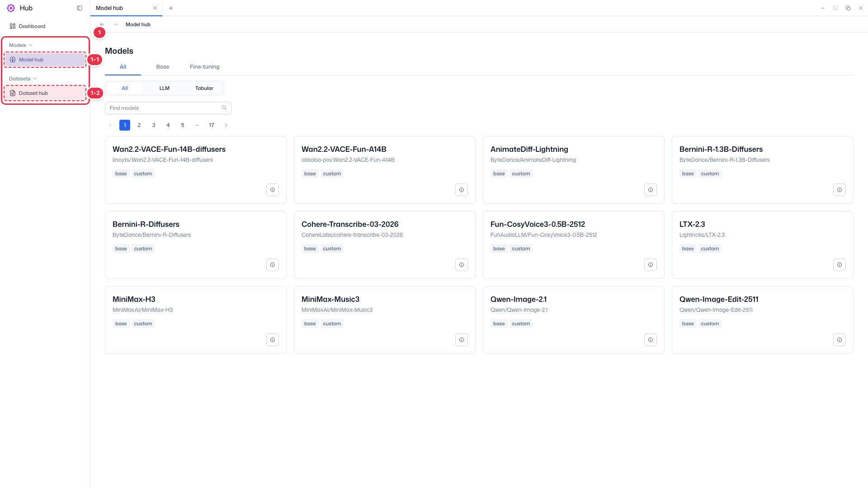The height and width of the screenshot is (488, 868).
Task: Close the Model hub tab
Action: point(155,8)
